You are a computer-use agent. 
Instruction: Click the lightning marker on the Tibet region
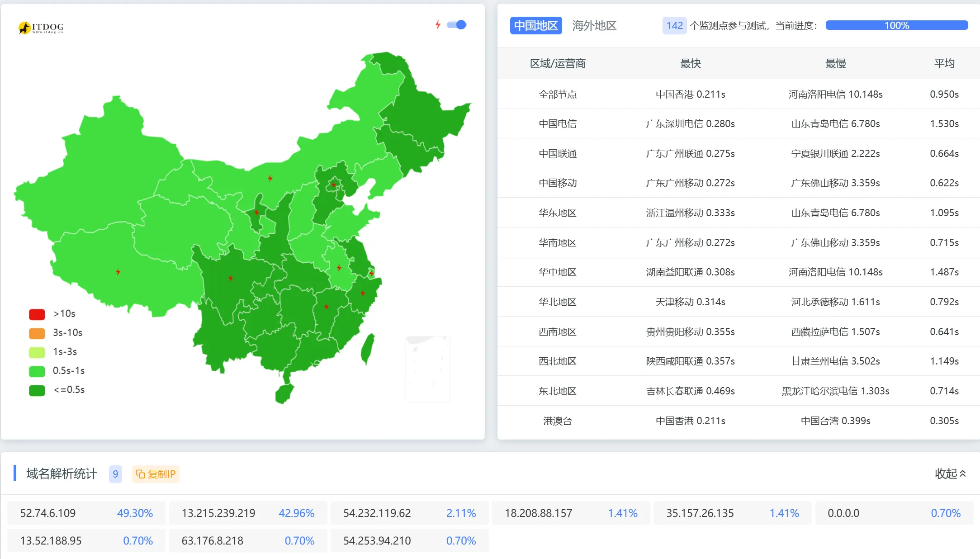click(x=118, y=272)
